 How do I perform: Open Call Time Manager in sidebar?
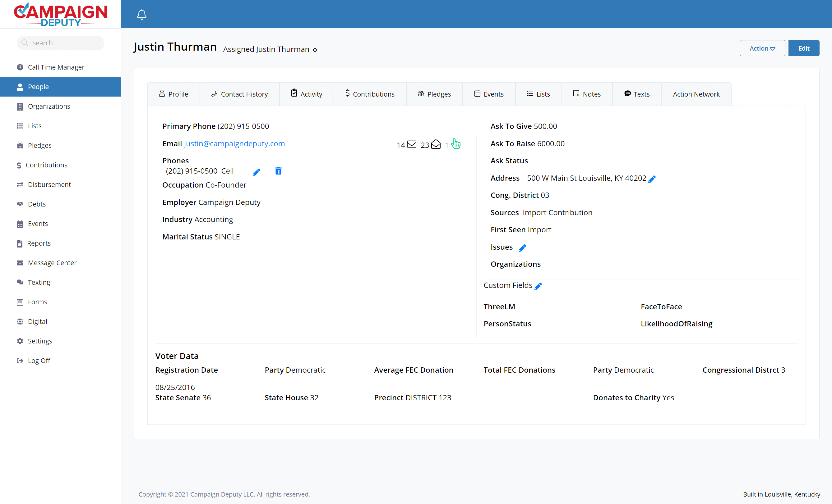click(56, 67)
